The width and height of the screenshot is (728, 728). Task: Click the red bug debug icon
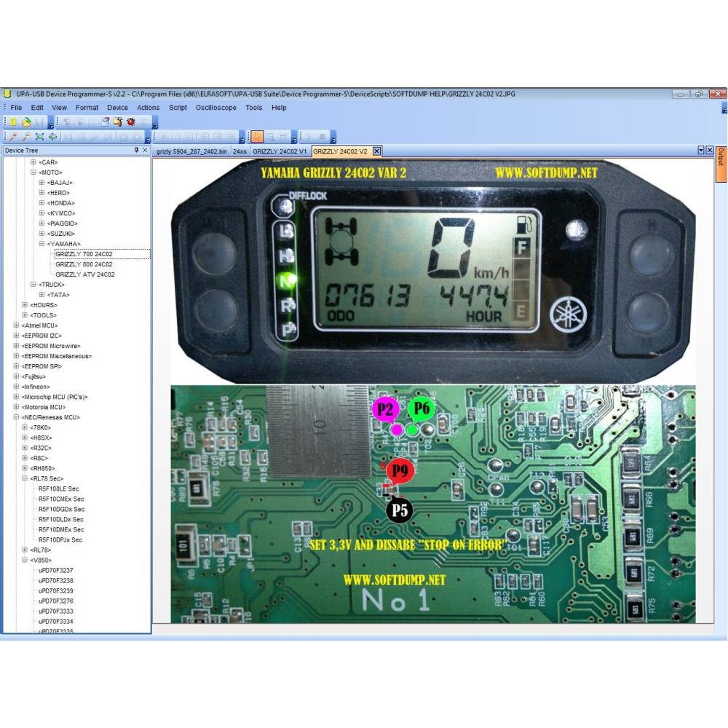tap(131, 122)
